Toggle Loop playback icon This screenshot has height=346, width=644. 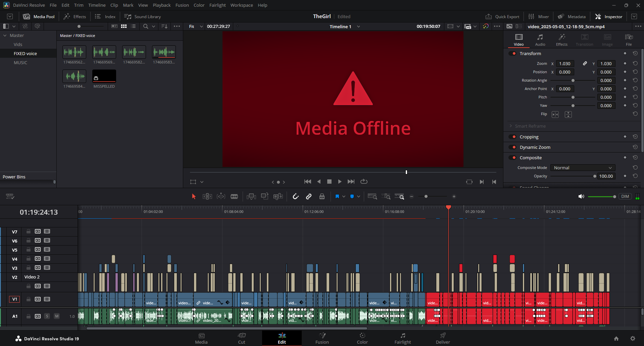coord(364,182)
